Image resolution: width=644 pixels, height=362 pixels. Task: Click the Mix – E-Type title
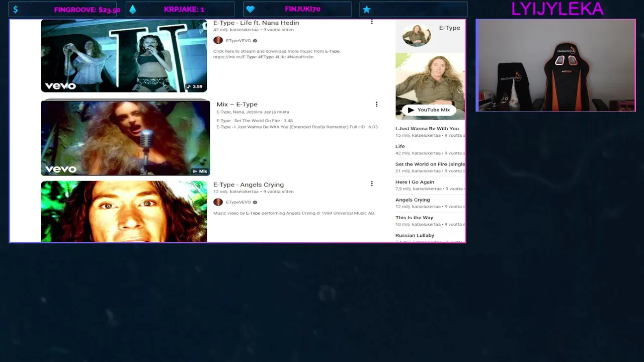point(237,104)
